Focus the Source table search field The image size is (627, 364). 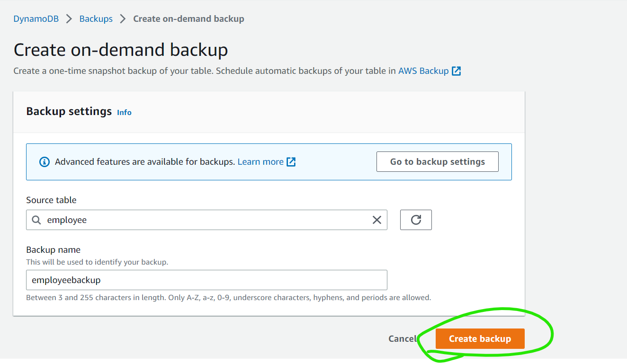pos(204,220)
